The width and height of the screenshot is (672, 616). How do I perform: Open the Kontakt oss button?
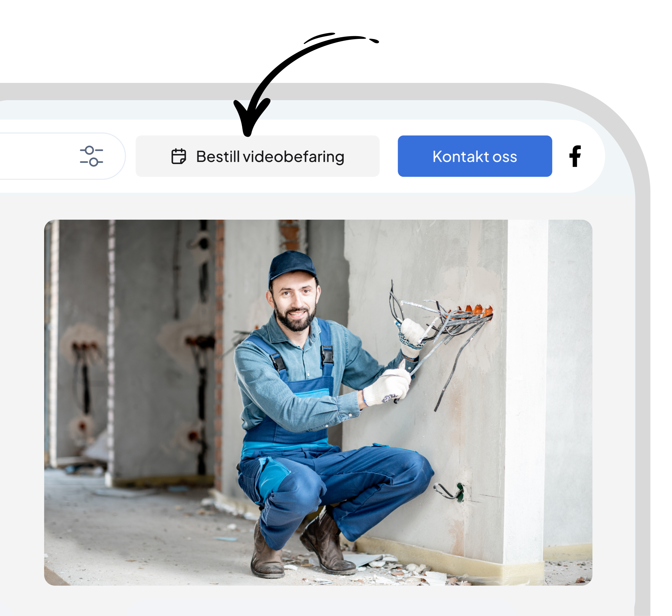475,156
